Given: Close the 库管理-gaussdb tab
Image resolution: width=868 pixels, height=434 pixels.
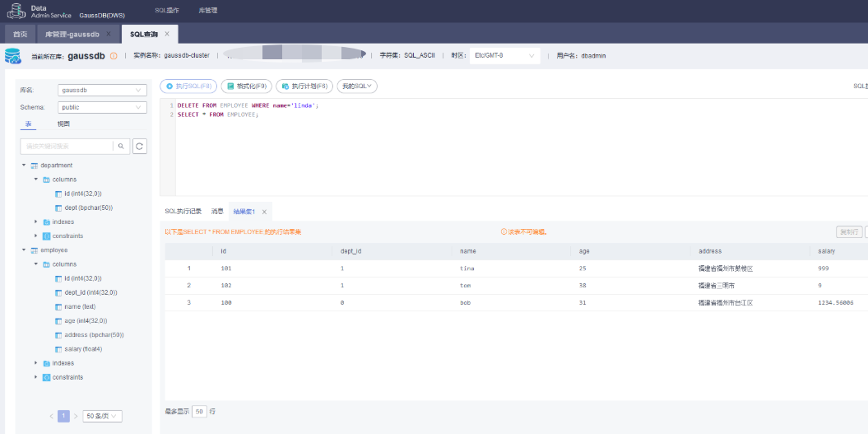Looking at the screenshot, I should click(109, 34).
